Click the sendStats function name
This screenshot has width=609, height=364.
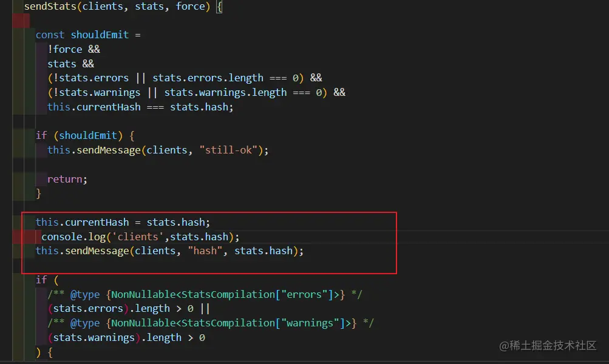(x=50, y=6)
